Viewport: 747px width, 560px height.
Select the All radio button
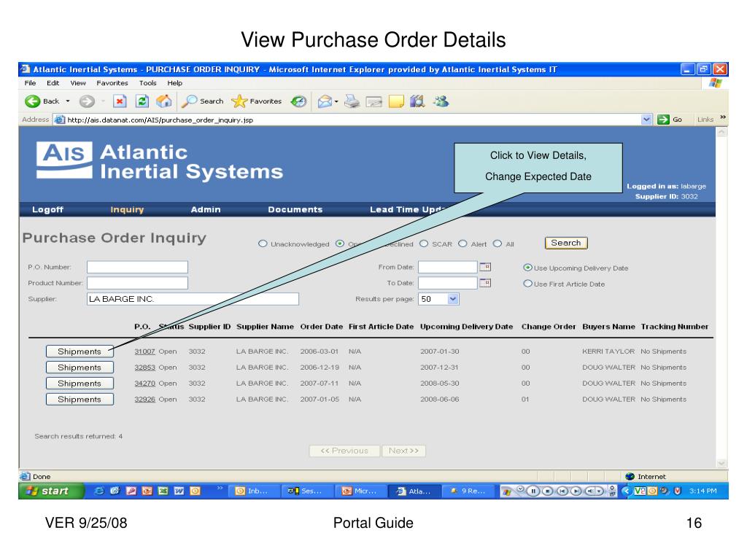[x=498, y=244]
